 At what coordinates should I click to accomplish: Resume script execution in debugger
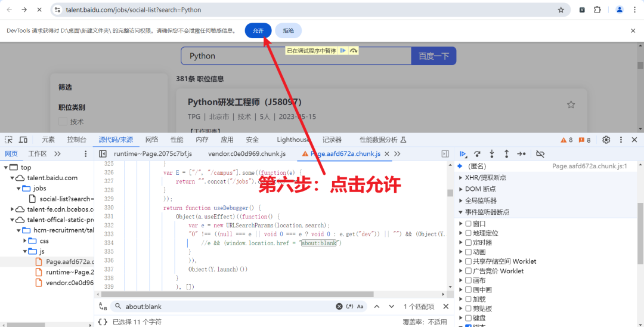coord(463,153)
